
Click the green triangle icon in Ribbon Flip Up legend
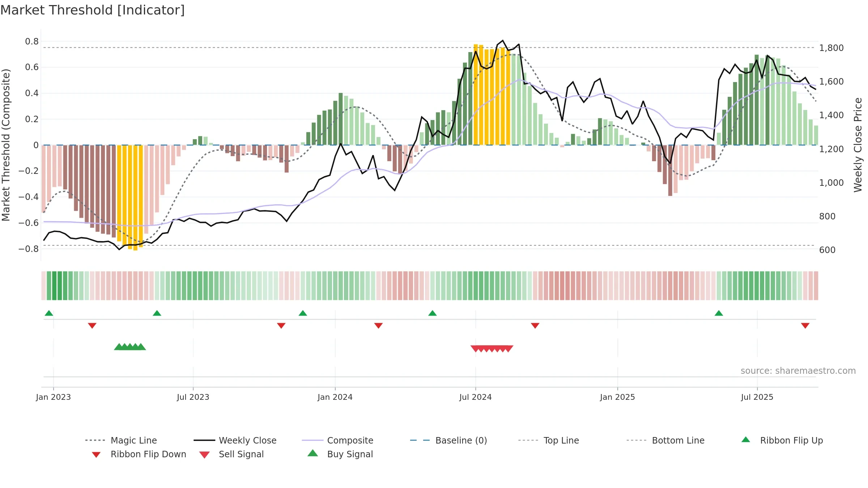click(x=746, y=440)
